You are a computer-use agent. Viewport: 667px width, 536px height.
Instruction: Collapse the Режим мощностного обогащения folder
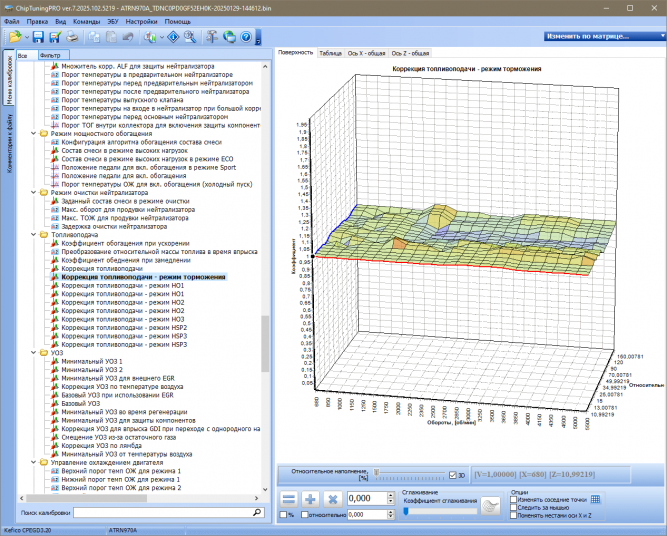[x=34, y=134]
